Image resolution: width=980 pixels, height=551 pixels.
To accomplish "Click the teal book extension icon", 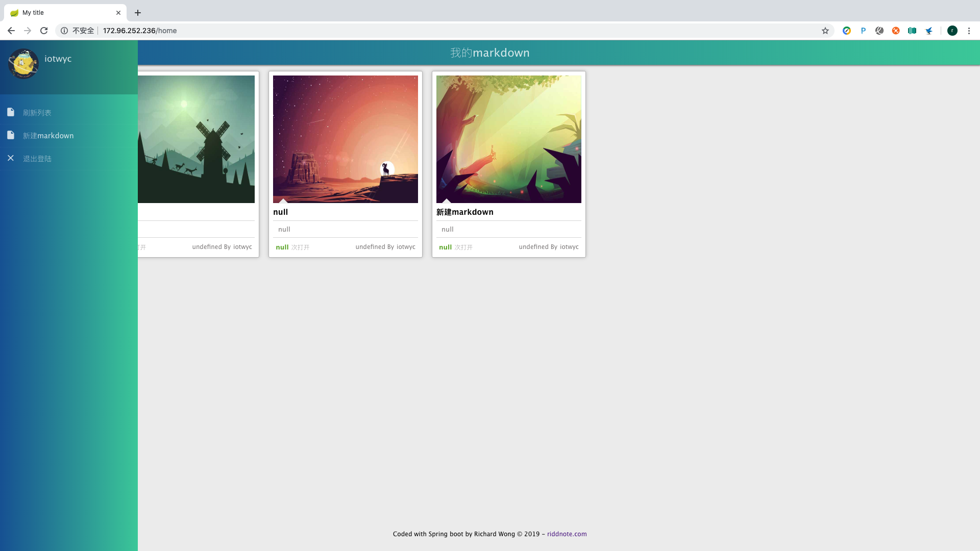I will point(912,31).
